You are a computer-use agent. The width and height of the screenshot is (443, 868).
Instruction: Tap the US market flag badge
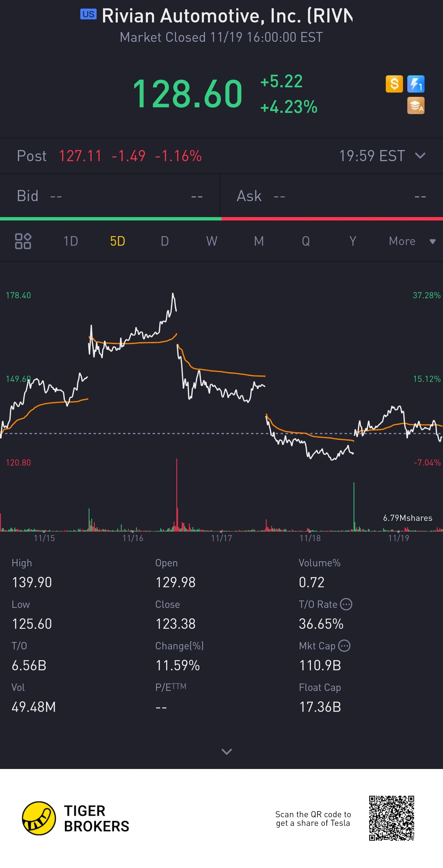88,14
